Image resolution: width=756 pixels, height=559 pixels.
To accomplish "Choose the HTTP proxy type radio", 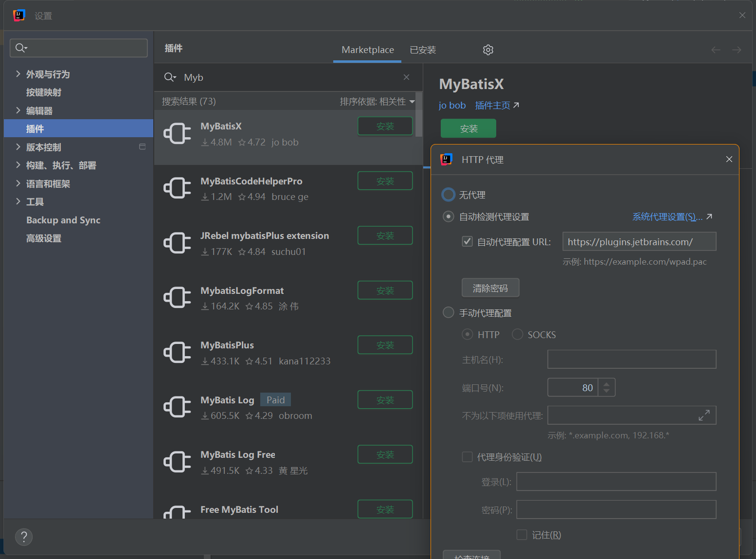I will tap(467, 334).
